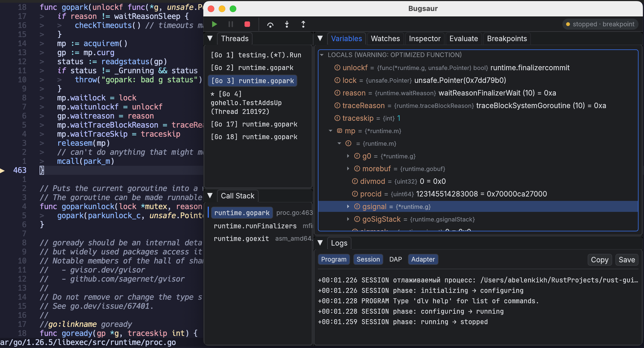This screenshot has width=644, height=348.
Task: Select thread [Go 17] runtime.gopark
Action: point(254,124)
